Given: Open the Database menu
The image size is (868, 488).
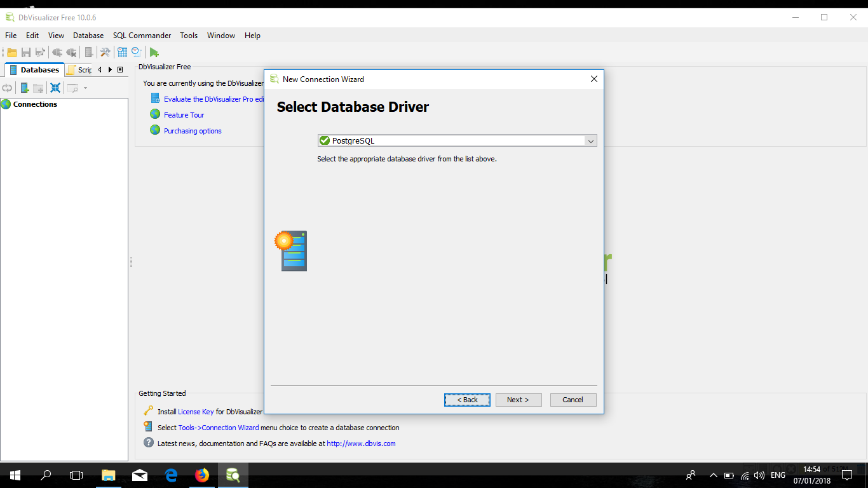Looking at the screenshot, I should (x=88, y=36).
